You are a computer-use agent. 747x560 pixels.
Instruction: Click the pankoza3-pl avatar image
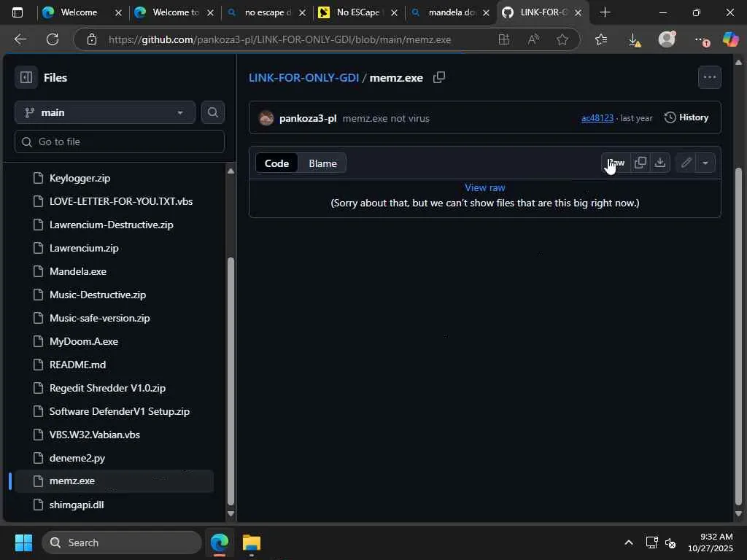point(266,117)
